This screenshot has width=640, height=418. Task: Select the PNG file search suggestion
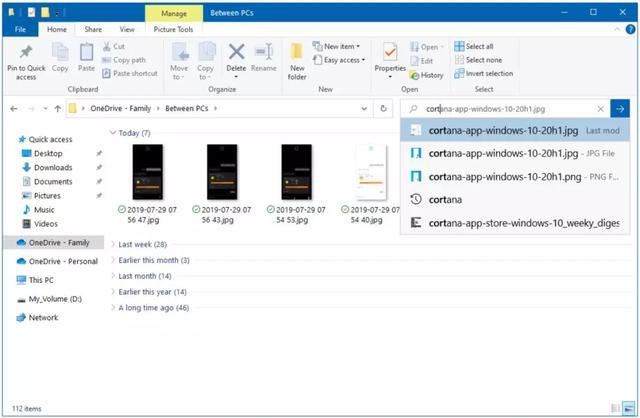[515, 177]
